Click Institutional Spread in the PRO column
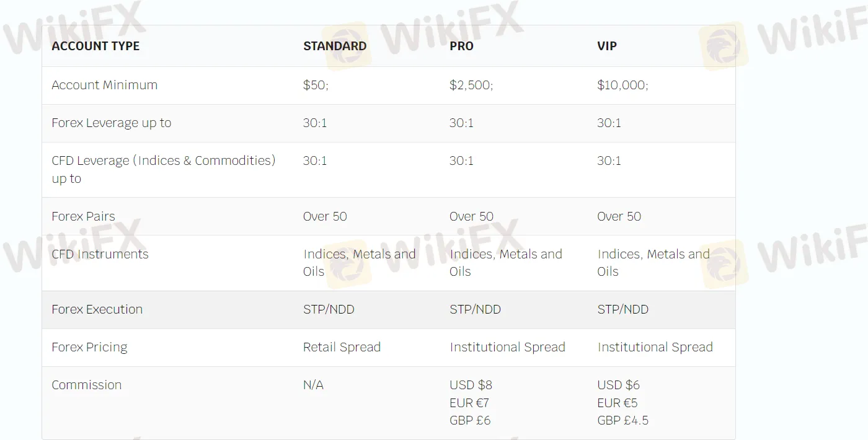The image size is (868, 440). click(507, 347)
